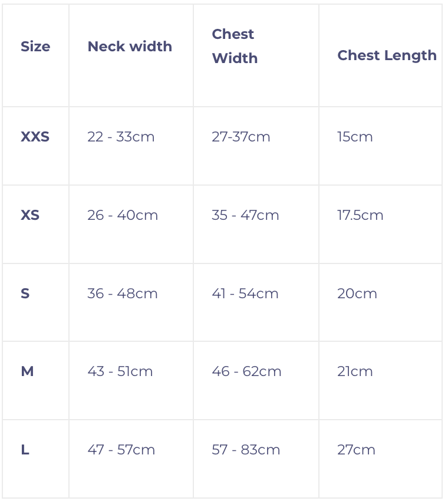Click the 26 - 40cm neck width cell

click(123, 215)
